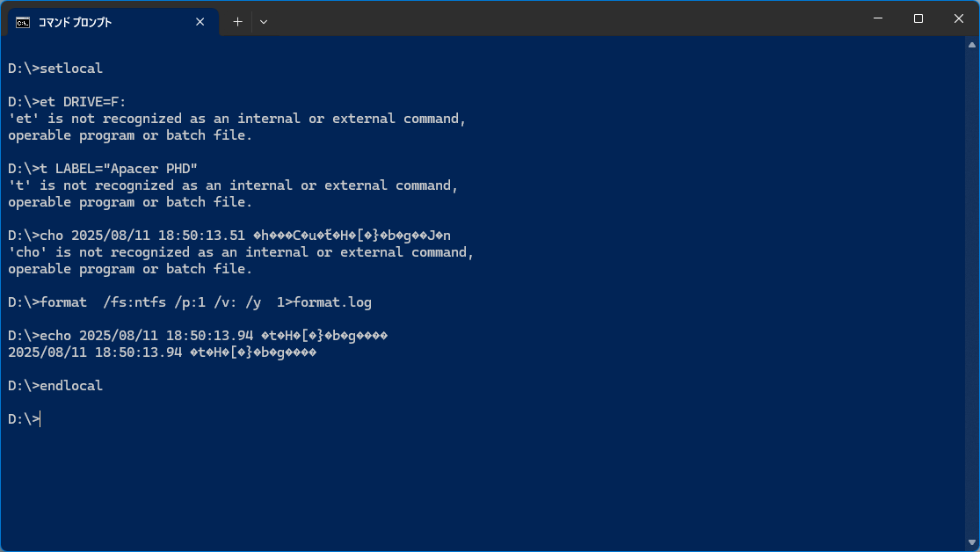Screen dimensions: 980x552
Task: Click the format /fs:ntfs command line
Action: click(x=189, y=302)
